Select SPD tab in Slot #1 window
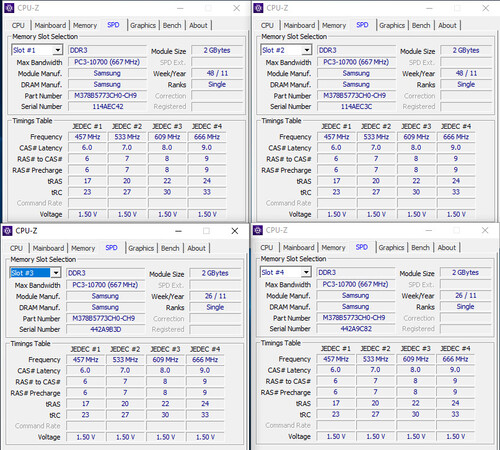Screen dimensions: 500x450 (113, 25)
